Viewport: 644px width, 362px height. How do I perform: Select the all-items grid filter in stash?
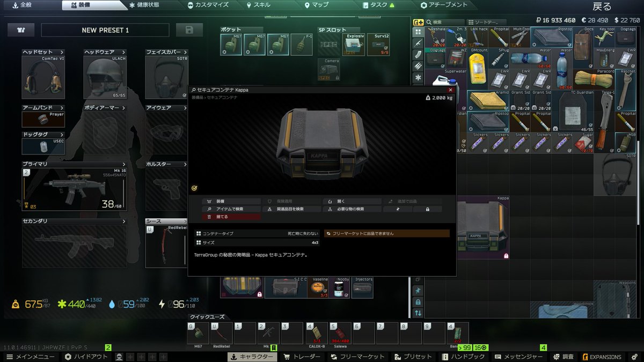tap(419, 32)
